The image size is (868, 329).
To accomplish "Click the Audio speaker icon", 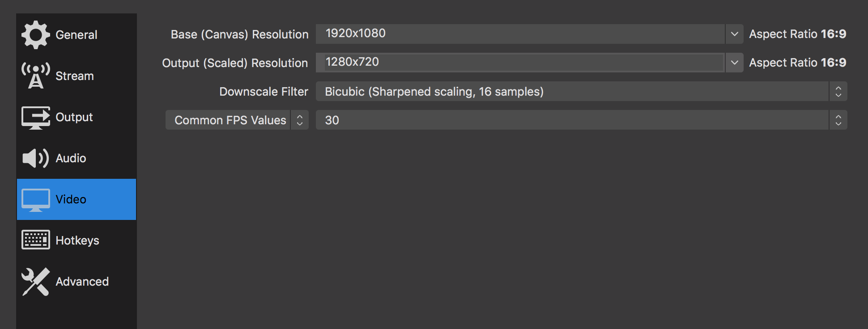I will pyautogui.click(x=36, y=158).
